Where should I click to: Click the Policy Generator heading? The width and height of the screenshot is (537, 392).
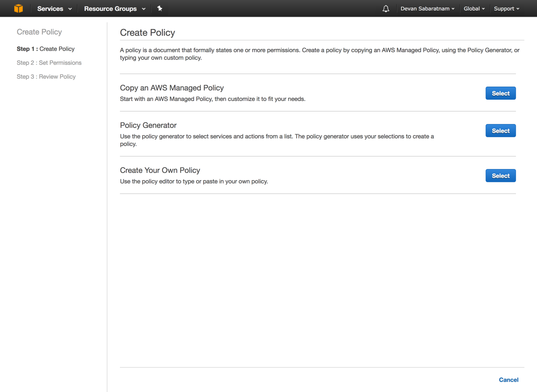click(x=148, y=126)
